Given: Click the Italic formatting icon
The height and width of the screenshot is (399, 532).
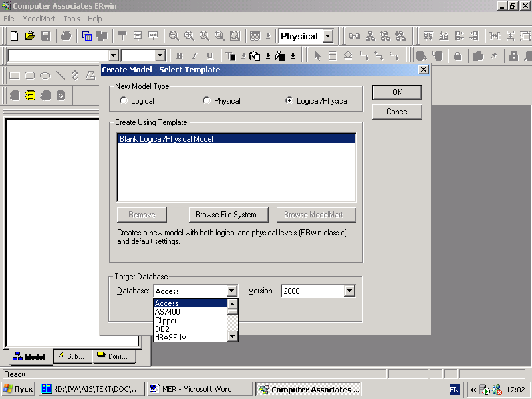Looking at the screenshot, I should point(194,56).
